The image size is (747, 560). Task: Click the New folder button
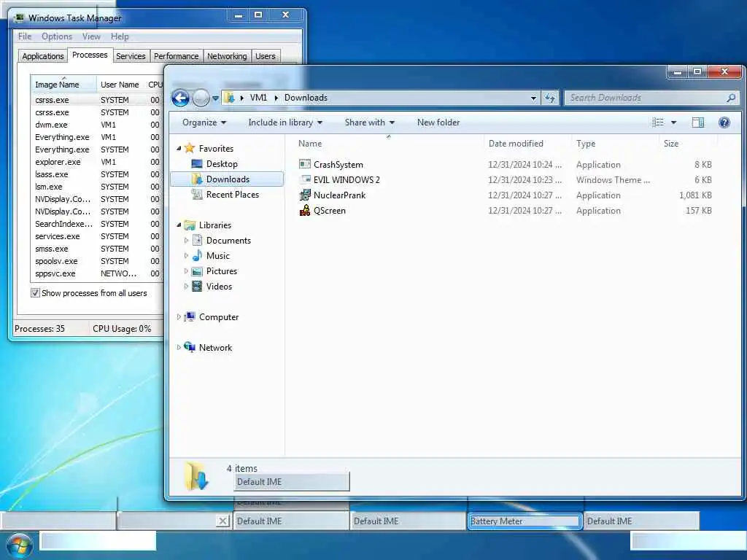click(438, 122)
